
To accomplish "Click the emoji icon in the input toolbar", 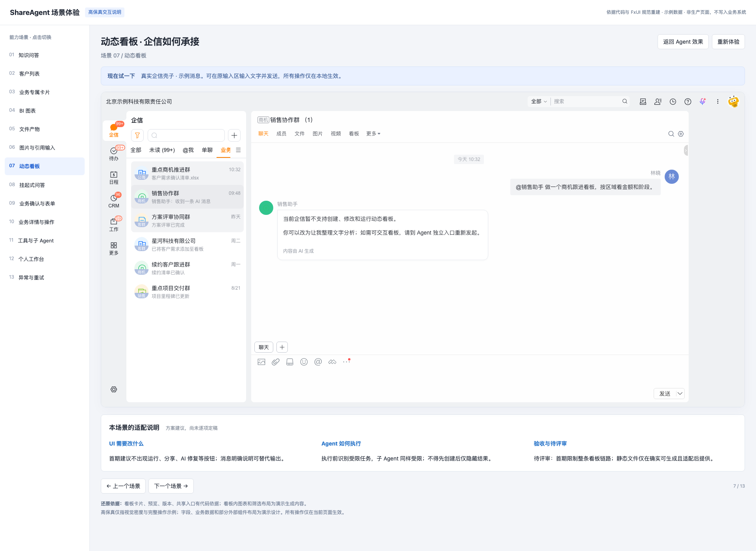I will [304, 362].
